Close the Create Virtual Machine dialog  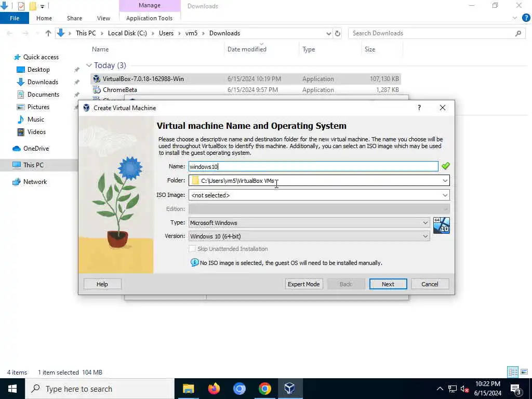pyautogui.click(x=443, y=108)
